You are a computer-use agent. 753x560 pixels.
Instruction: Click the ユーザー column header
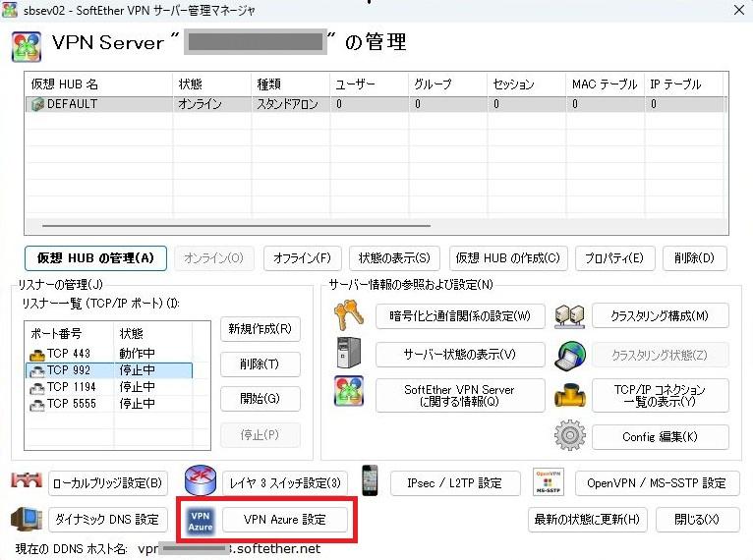click(x=370, y=84)
